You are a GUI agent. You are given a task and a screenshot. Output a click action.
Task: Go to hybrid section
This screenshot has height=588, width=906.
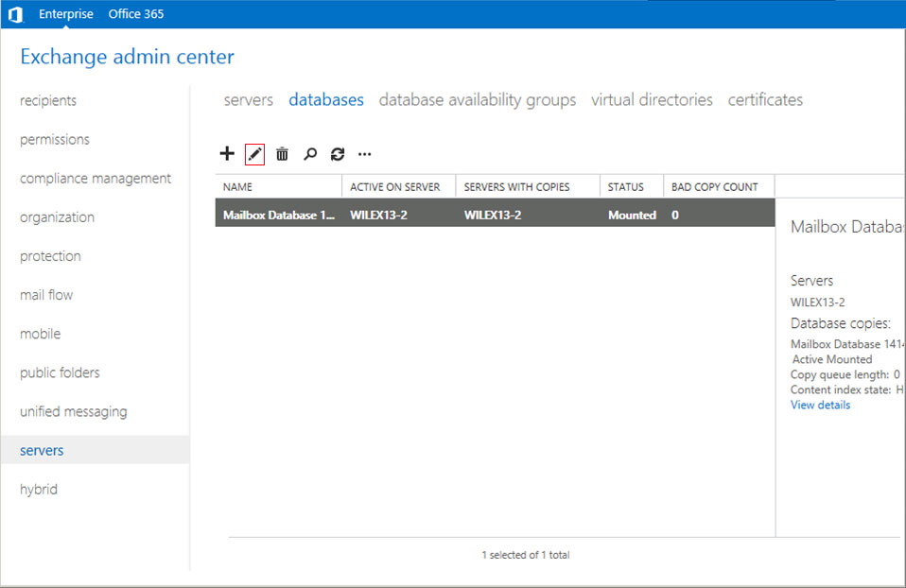point(39,489)
